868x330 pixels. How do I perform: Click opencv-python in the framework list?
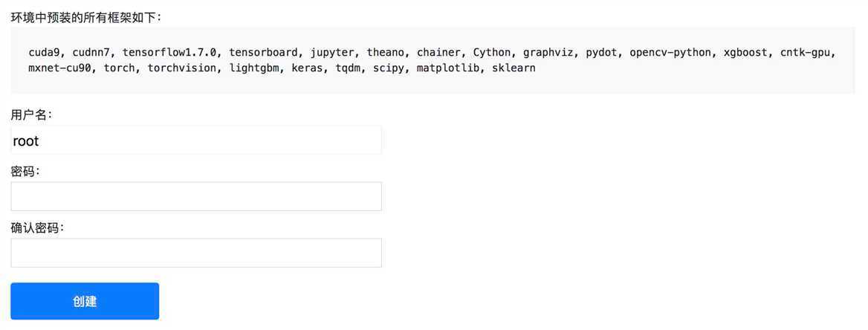672,54
